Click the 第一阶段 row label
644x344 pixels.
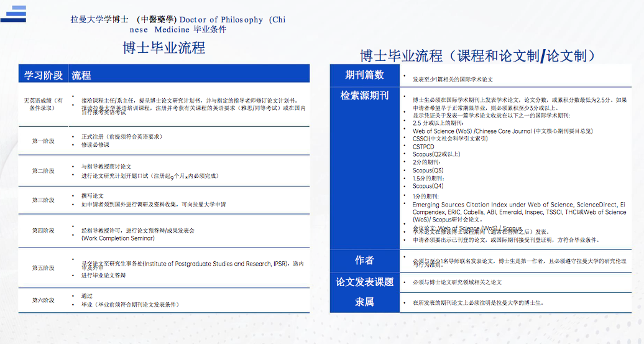click(43, 141)
